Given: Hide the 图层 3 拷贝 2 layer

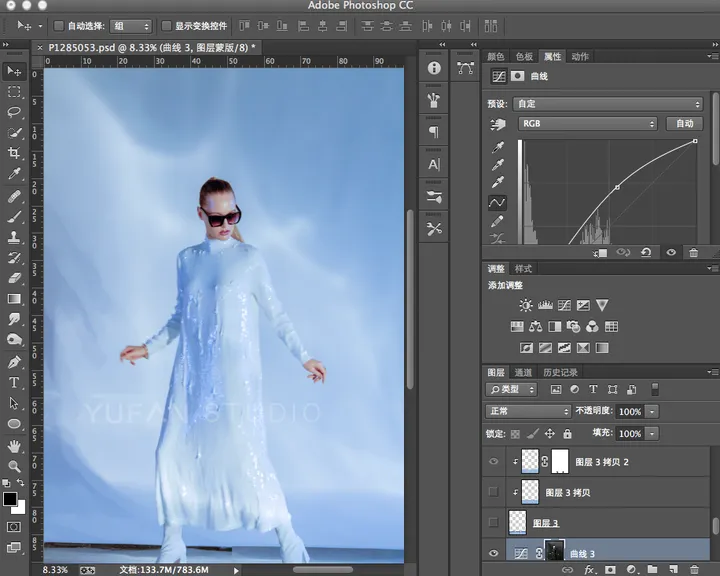Looking at the screenshot, I should 494,461.
